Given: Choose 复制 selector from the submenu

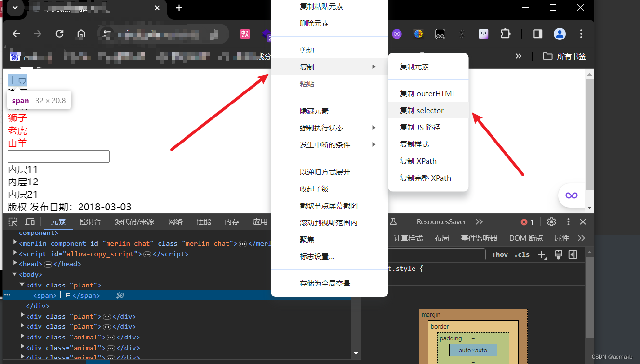Looking at the screenshot, I should coord(428,110).
